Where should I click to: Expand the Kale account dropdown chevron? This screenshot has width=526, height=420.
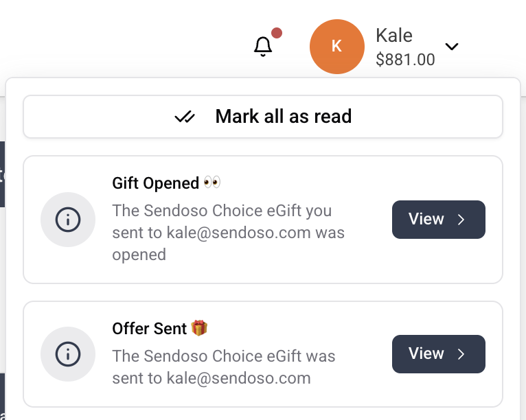452,47
